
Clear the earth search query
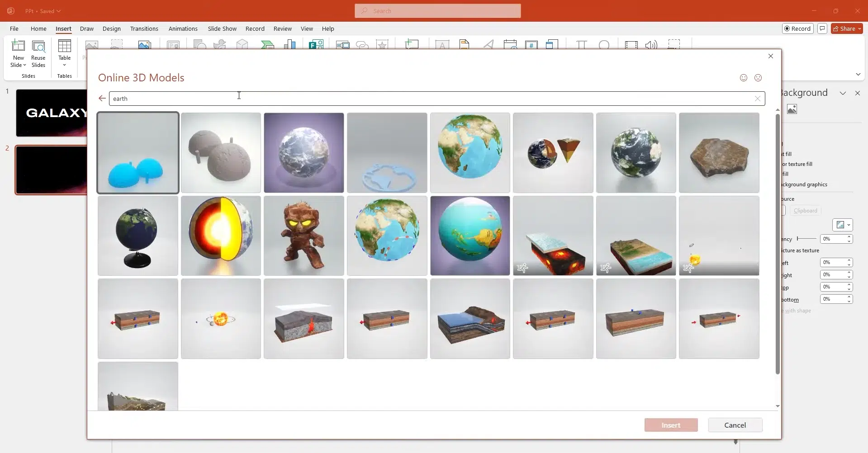coord(757,99)
